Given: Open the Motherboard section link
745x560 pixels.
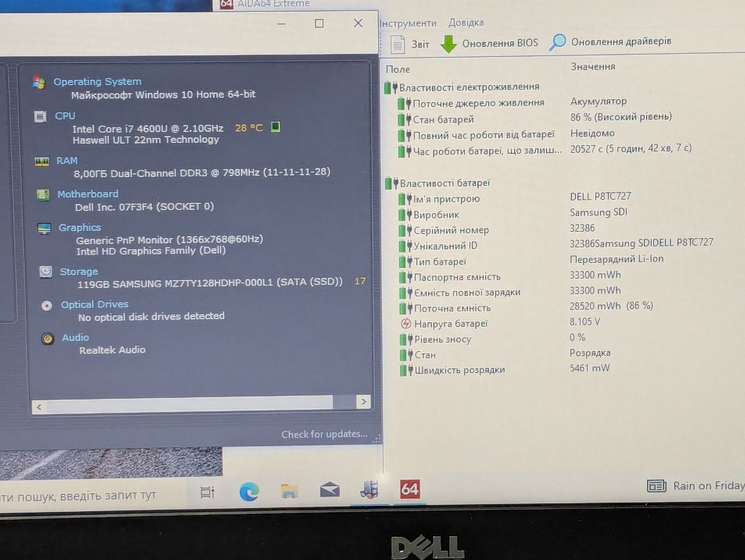Looking at the screenshot, I should pyautogui.click(x=88, y=194).
